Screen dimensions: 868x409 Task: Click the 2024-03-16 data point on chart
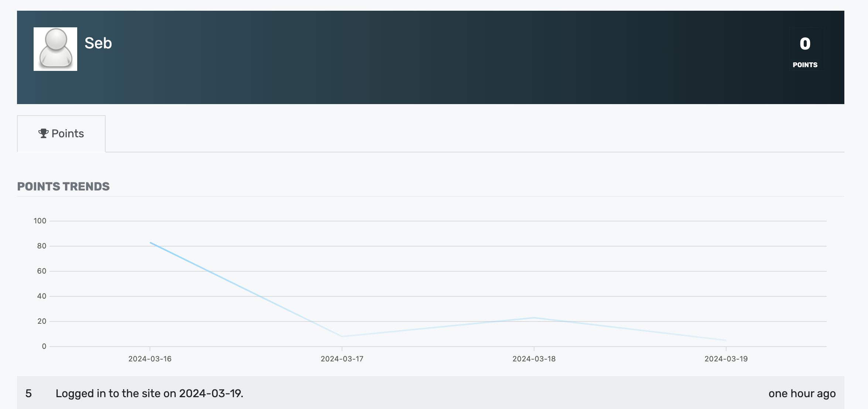[150, 243]
